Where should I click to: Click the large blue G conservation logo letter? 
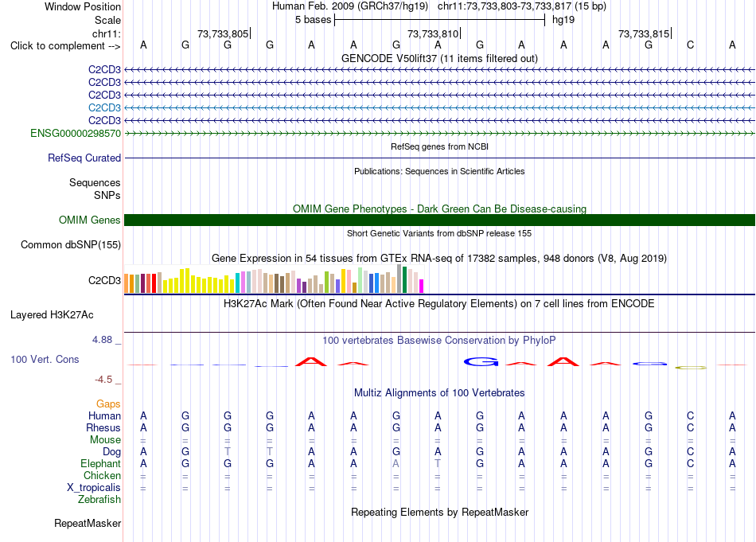pyautogui.click(x=481, y=361)
